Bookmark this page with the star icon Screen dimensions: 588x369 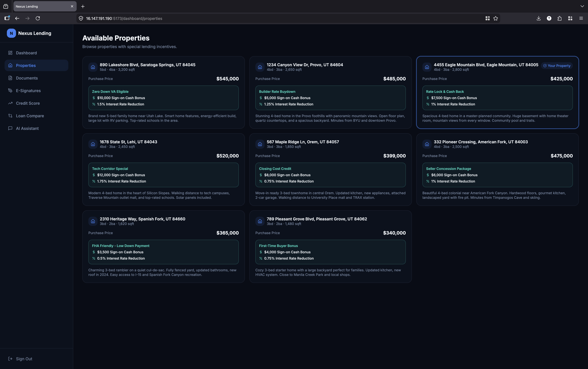[495, 18]
